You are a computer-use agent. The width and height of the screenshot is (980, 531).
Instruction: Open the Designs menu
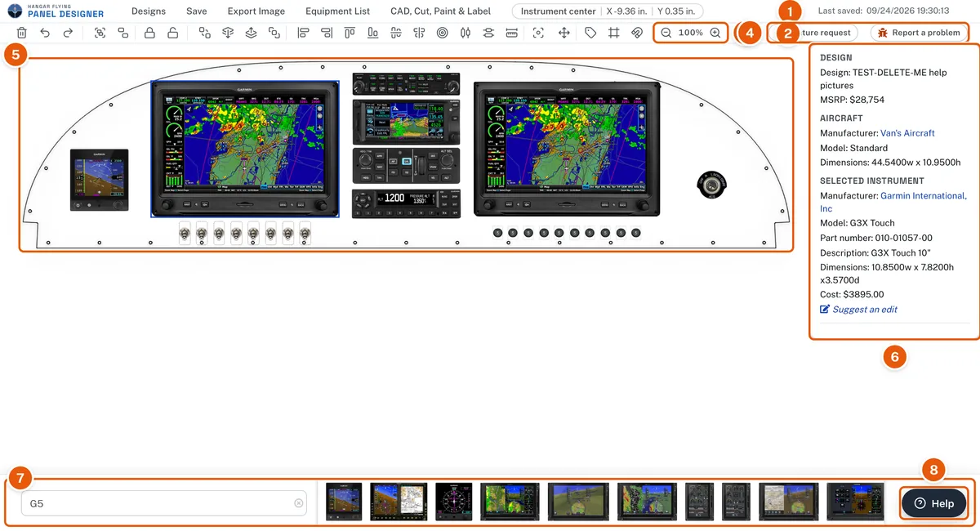(x=149, y=11)
